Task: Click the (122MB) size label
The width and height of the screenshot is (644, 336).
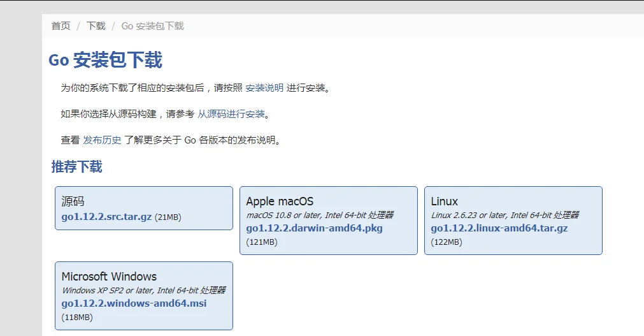Action: (x=447, y=242)
